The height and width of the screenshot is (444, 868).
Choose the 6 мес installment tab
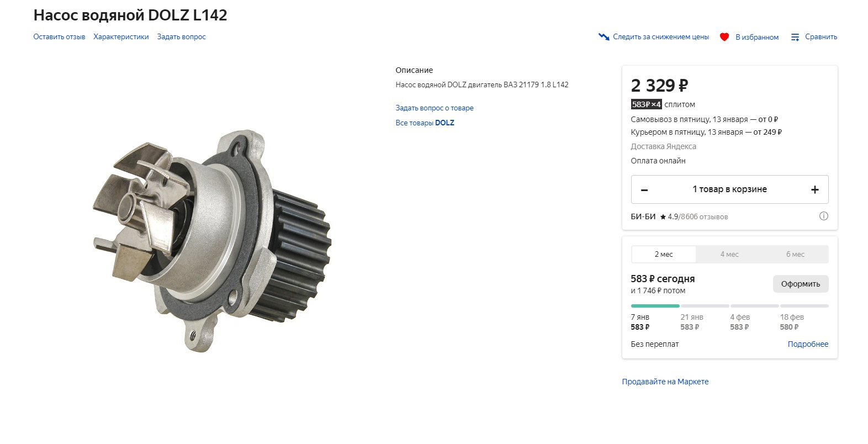(x=795, y=255)
